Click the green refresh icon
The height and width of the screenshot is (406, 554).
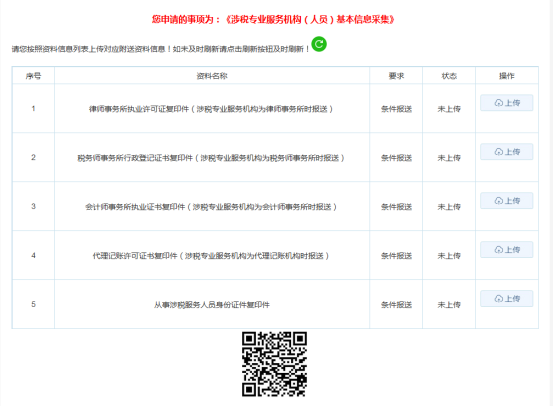coord(319,44)
